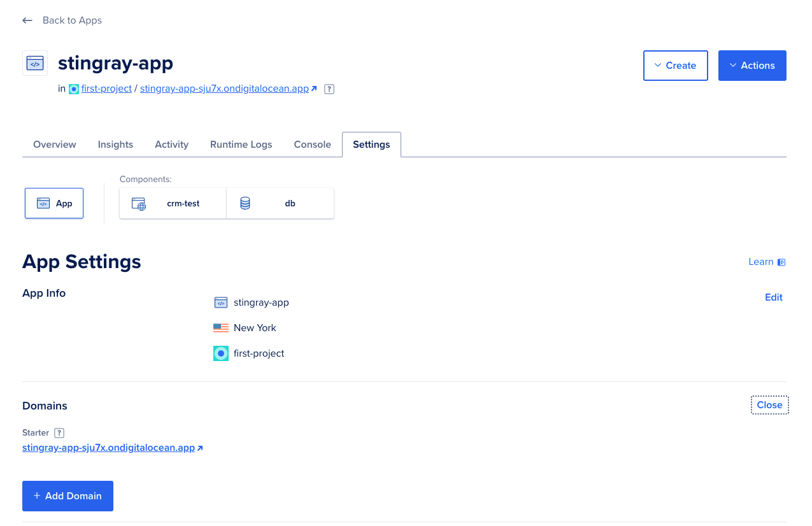Click the Starter label
Viewport: 812px width, 526px height.
[36, 433]
